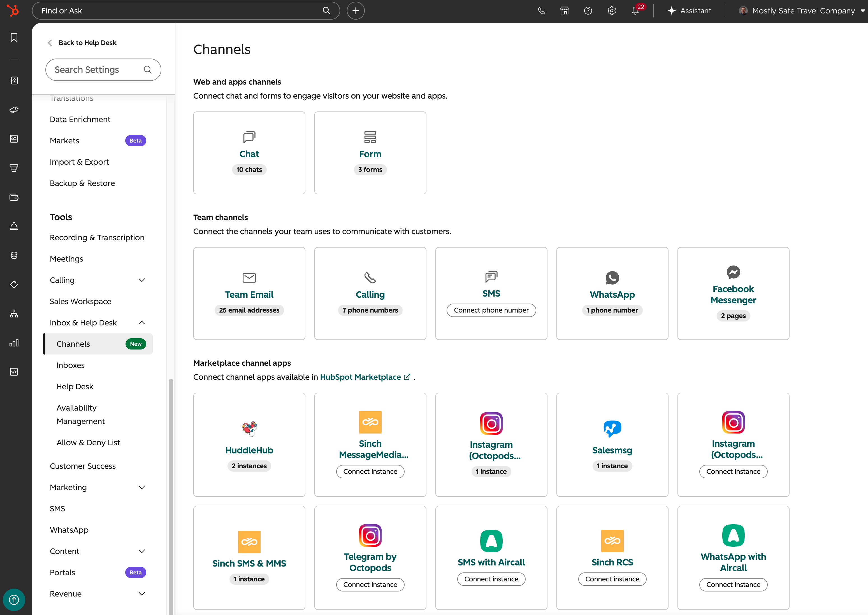Image resolution: width=868 pixels, height=615 pixels.
Task: Open the Telegram by Octopods app icon
Action: (370, 535)
